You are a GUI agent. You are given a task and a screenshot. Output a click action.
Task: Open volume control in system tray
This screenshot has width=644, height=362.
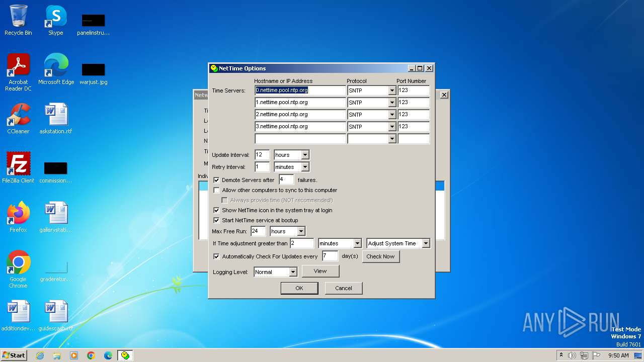tap(572, 355)
